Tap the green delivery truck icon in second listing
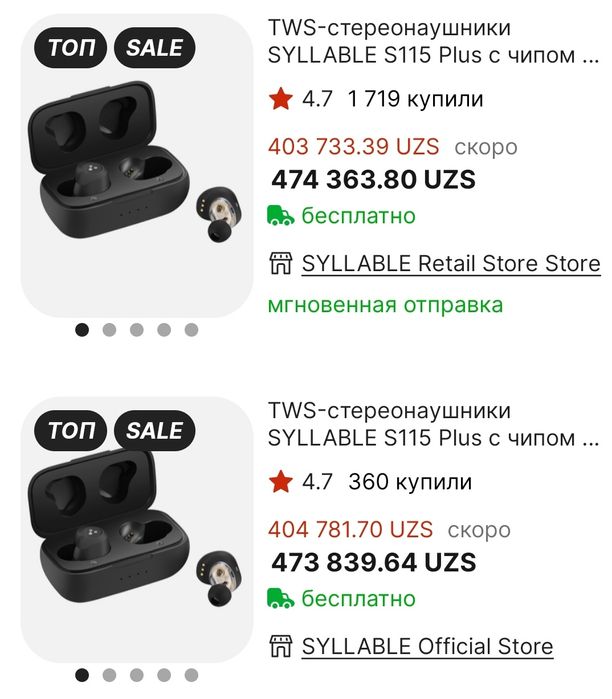Image resolution: width=612 pixels, height=699 pixels. (281, 599)
